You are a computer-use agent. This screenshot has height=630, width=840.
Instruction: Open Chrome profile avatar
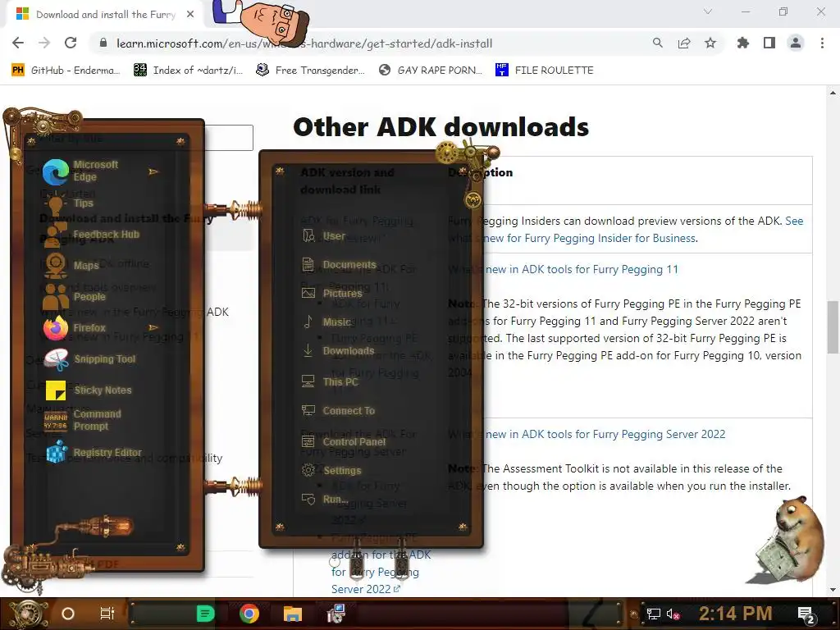click(x=796, y=43)
